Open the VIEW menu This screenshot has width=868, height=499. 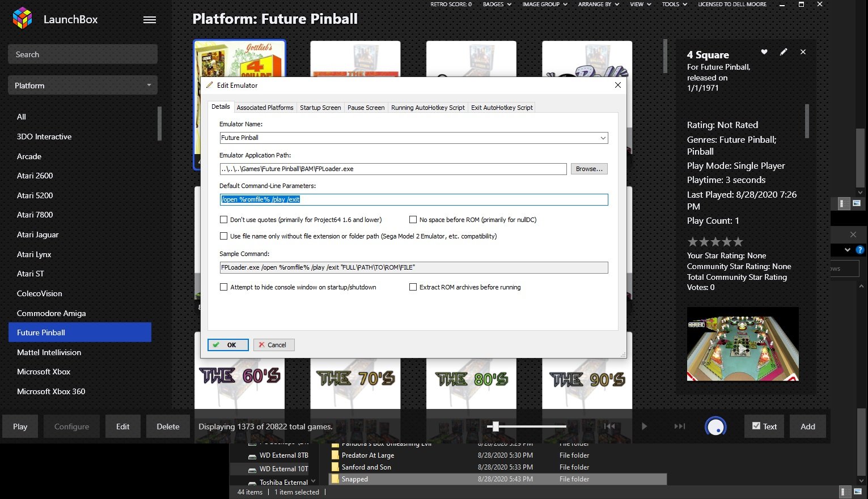click(x=640, y=4)
